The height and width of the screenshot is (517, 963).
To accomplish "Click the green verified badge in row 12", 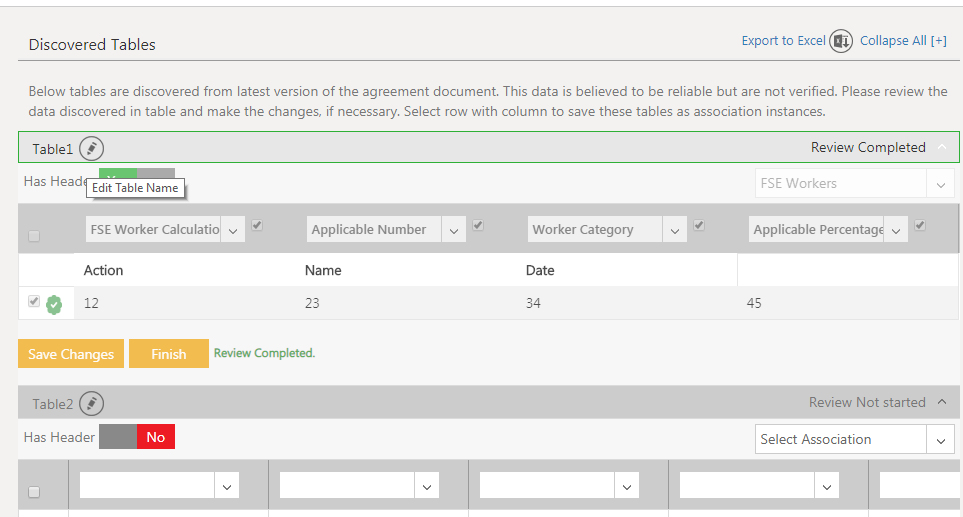I will [54, 304].
